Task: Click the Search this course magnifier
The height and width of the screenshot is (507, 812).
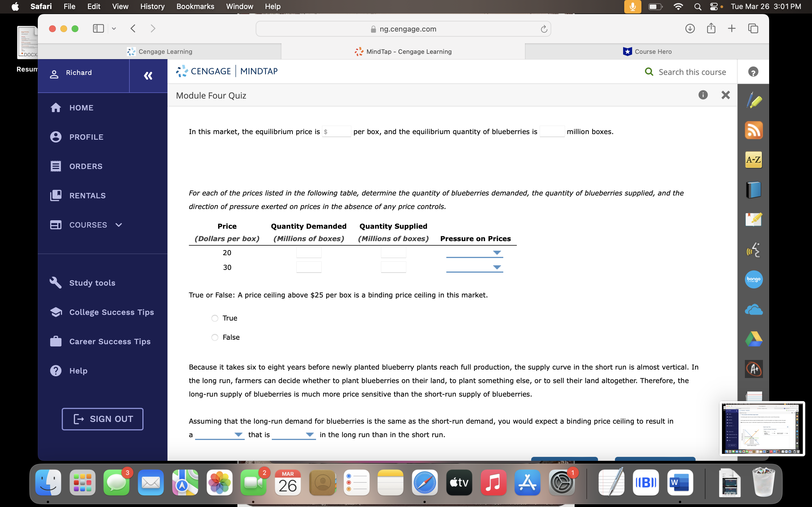Action: click(650, 72)
